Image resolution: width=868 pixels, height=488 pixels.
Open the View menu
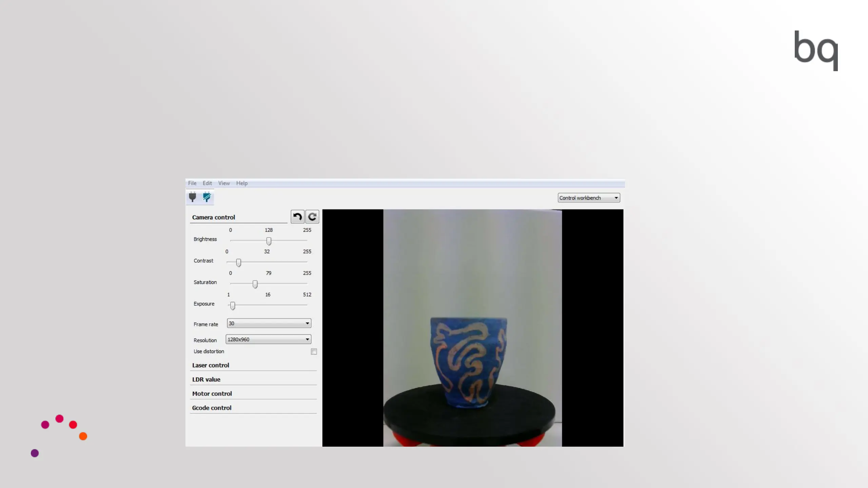pos(224,183)
